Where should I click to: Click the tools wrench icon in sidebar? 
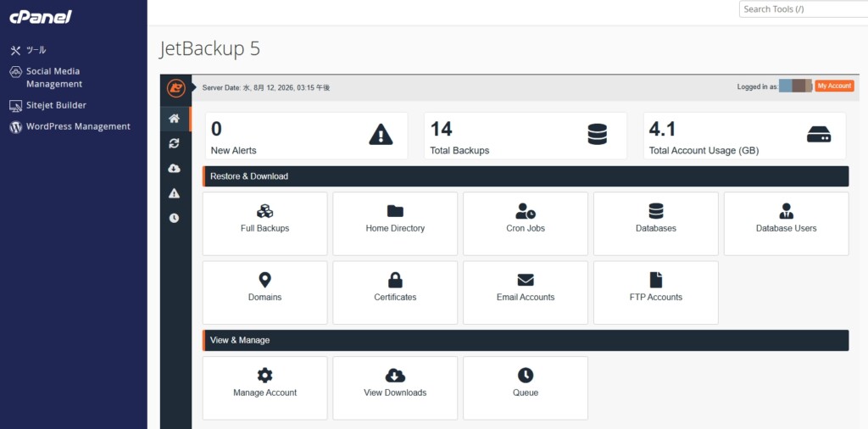click(x=15, y=51)
